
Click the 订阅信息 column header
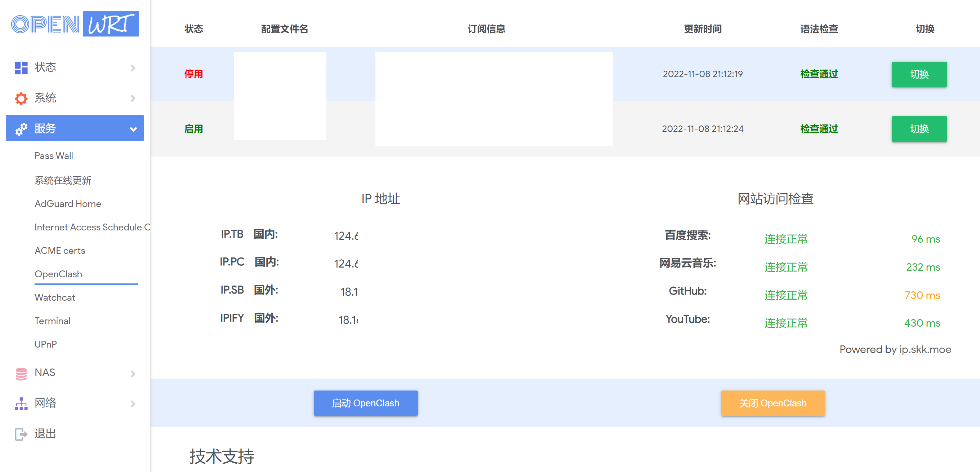[x=486, y=29]
